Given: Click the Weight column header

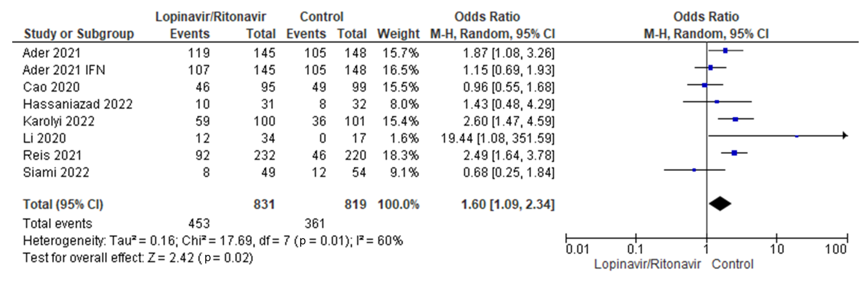Looking at the screenshot, I should [x=398, y=34].
